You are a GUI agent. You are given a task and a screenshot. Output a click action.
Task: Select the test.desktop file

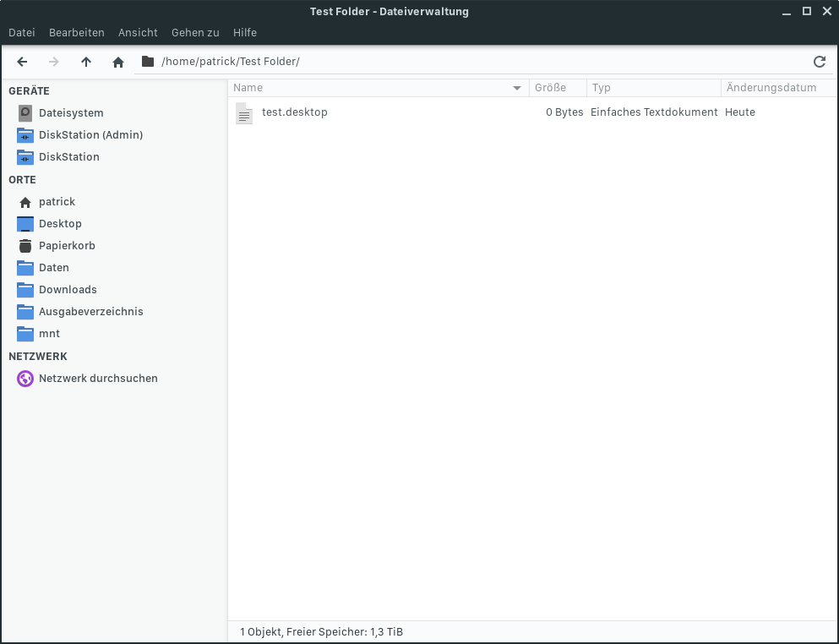(294, 112)
